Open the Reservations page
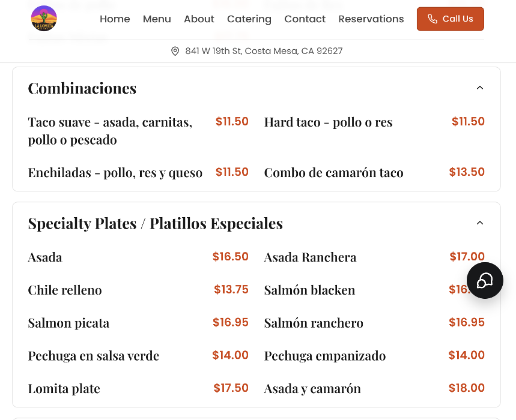Viewport: 516px width, 420px height. [x=371, y=19]
